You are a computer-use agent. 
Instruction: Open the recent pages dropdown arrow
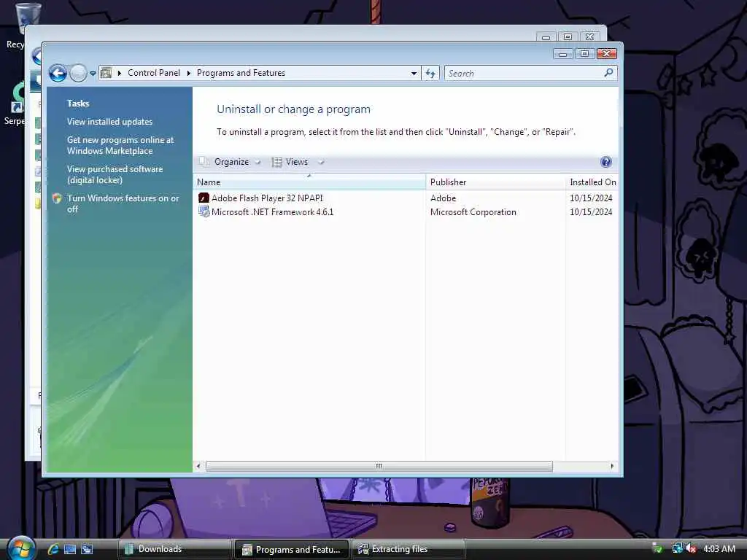pos(93,74)
